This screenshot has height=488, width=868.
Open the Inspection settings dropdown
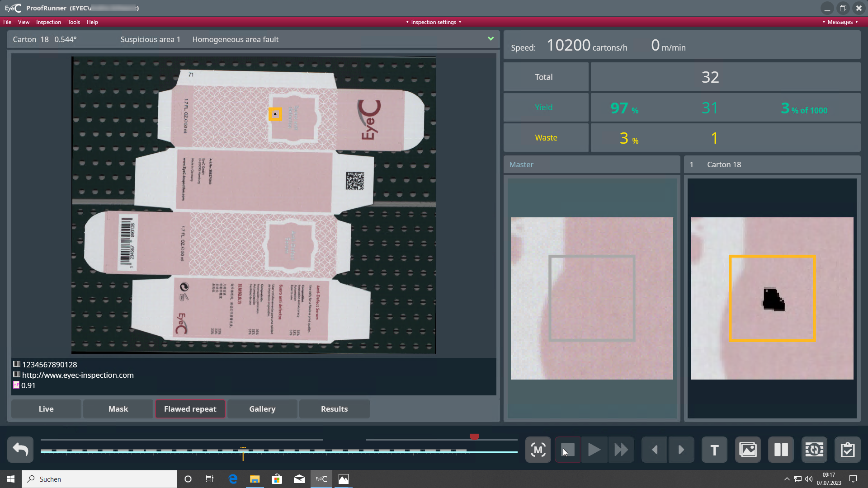tap(434, 22)
